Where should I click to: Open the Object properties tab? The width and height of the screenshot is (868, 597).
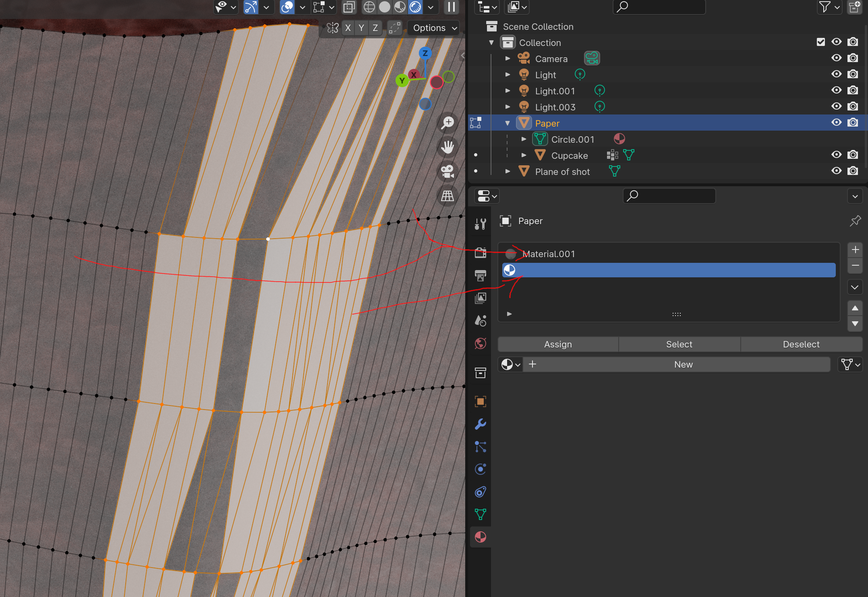coord(481,401)
